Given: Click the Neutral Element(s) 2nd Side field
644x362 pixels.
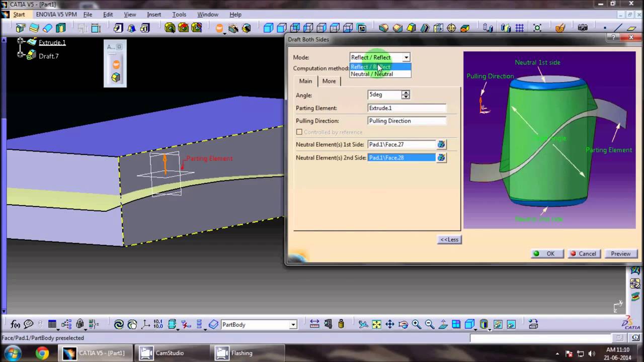Looking at the screenshot, I should (x=401, y=157).
